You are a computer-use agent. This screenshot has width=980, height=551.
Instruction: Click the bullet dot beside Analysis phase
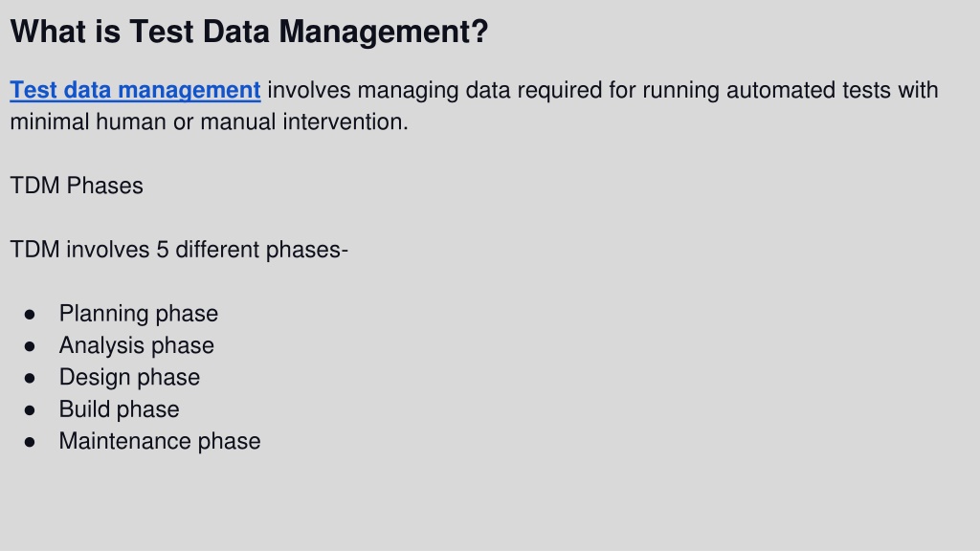tap(30, 346)
